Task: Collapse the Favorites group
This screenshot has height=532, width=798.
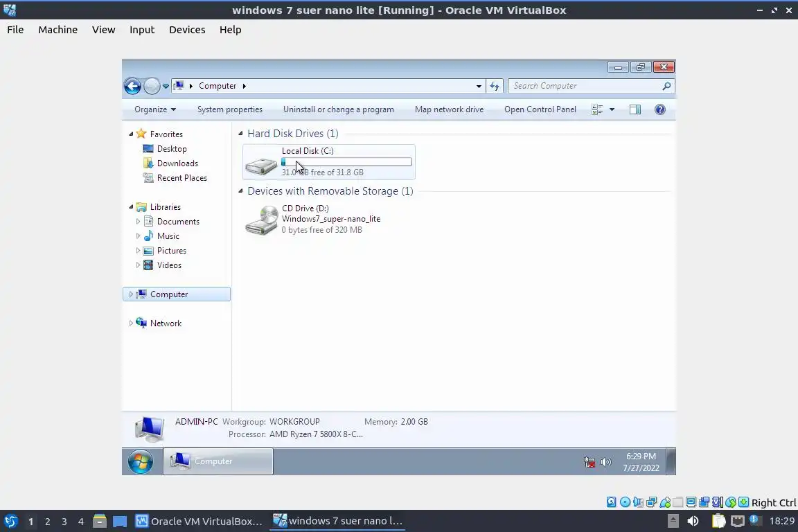Action: point(131,134)
